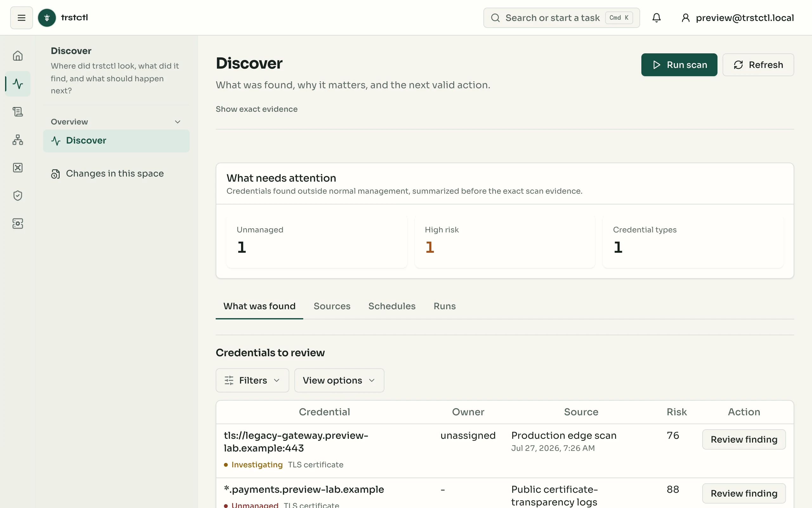Click the play icon on Run scan

(x=656, y=65)
